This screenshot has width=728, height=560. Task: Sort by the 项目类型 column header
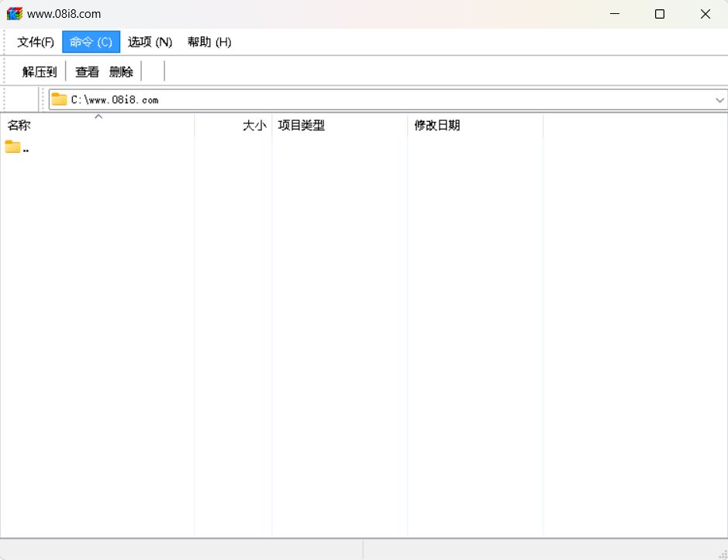pos(302,125)
